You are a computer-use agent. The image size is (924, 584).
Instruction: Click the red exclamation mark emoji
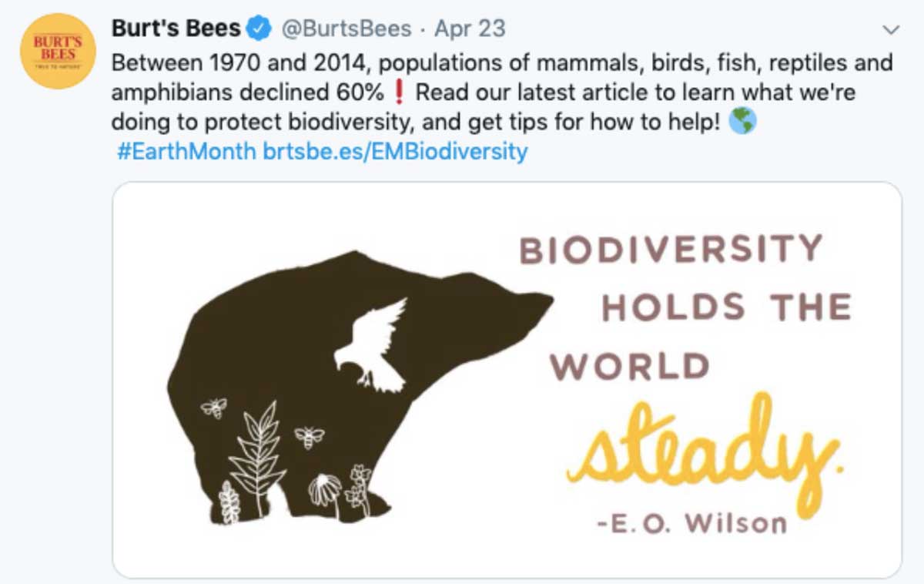click(x=398, y=92)
